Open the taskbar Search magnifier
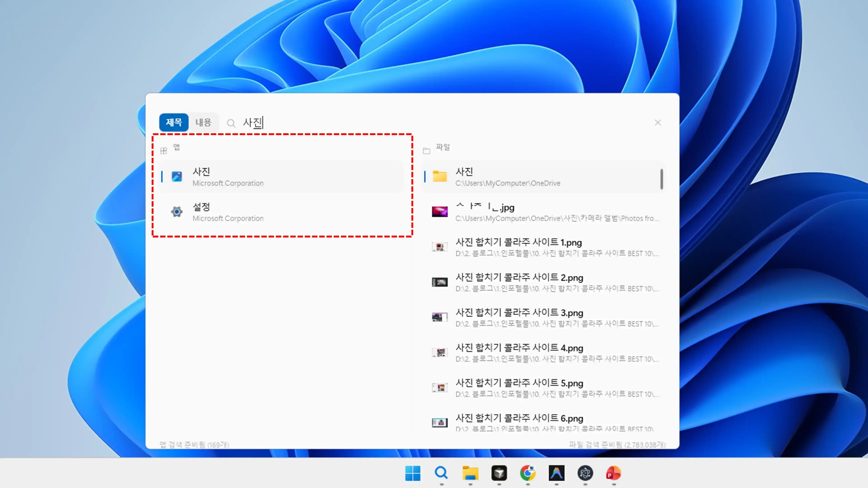Viewport: 868px width, 488px height. coord(441,473)
